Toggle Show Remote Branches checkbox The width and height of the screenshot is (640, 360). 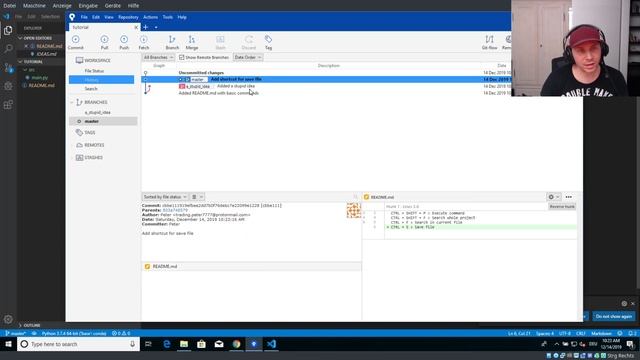pyautogui.click(x=182, y=57)
